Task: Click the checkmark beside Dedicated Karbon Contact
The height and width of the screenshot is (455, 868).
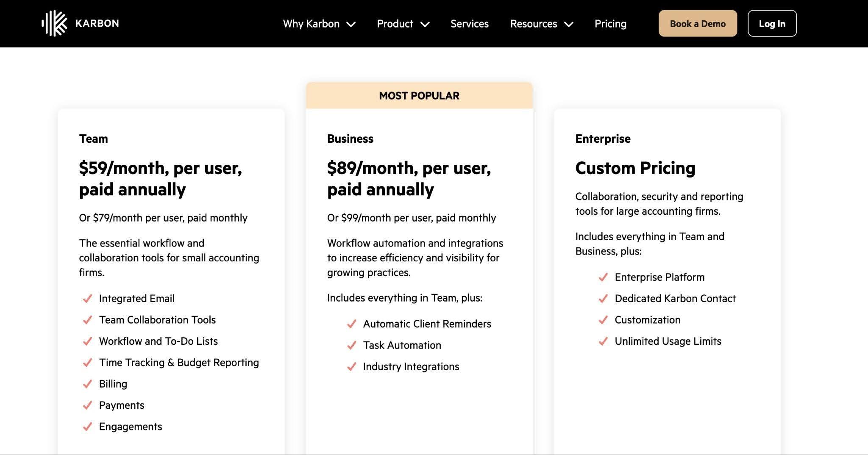Action: [x=603, y=299]
